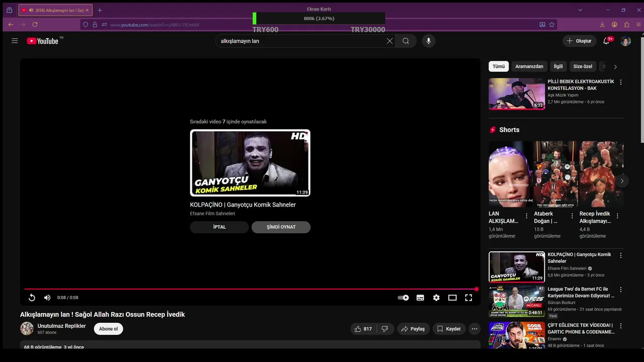List all tabs dropdown arrow

[580, 10]
